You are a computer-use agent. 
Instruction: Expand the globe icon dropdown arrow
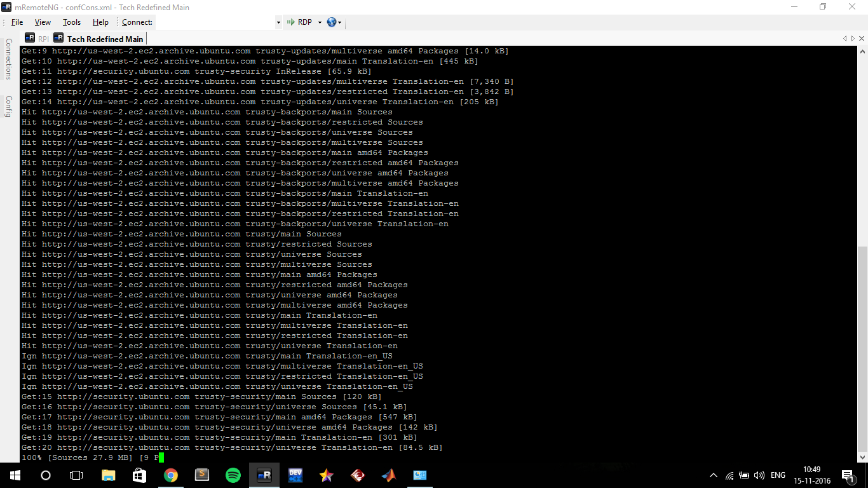coord(340,22)
